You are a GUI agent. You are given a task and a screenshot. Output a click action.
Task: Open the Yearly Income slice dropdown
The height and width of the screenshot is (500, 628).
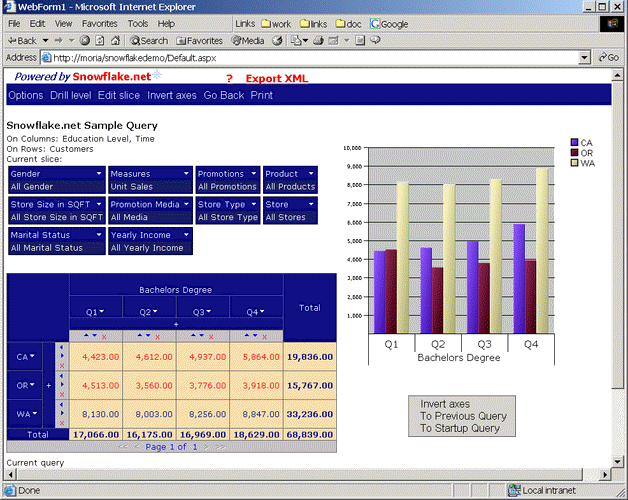point(186,234)
